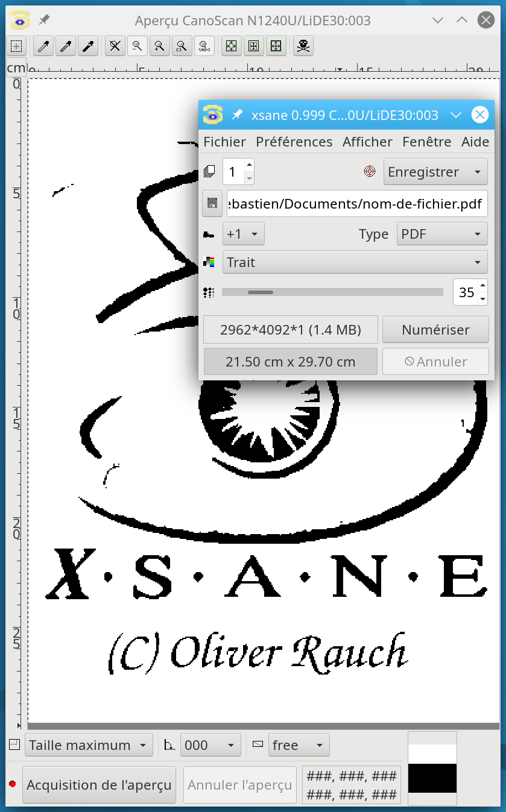Click the ###, ###, ### pixel value readout
Viewport: 506px width, 812px height.
tap(352, 785)
